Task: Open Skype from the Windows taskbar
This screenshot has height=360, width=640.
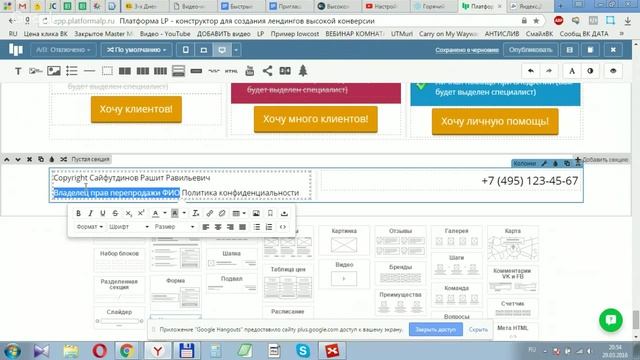Action: coord(303,351)
